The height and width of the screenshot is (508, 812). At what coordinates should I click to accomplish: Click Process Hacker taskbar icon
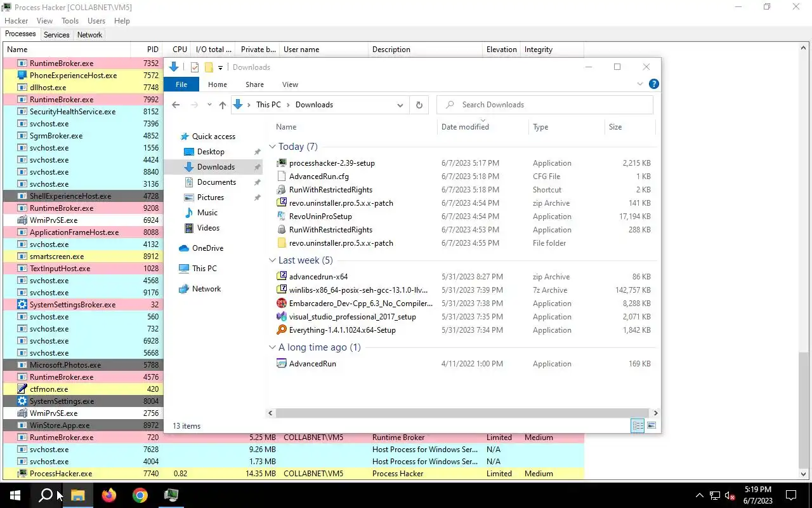tap(171, 495)
